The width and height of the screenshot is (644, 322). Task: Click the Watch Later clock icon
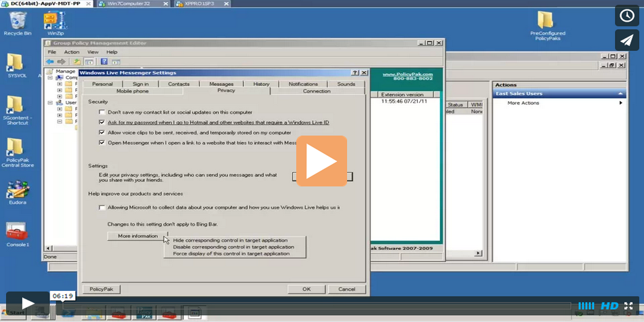pyautogui.click(x=627, y=15)
